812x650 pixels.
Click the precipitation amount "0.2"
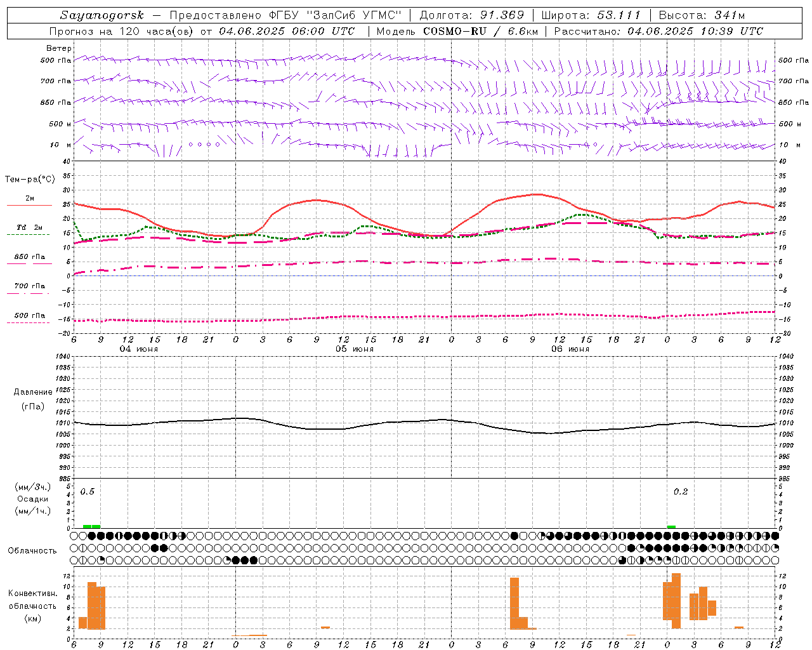tap(681, 492)
